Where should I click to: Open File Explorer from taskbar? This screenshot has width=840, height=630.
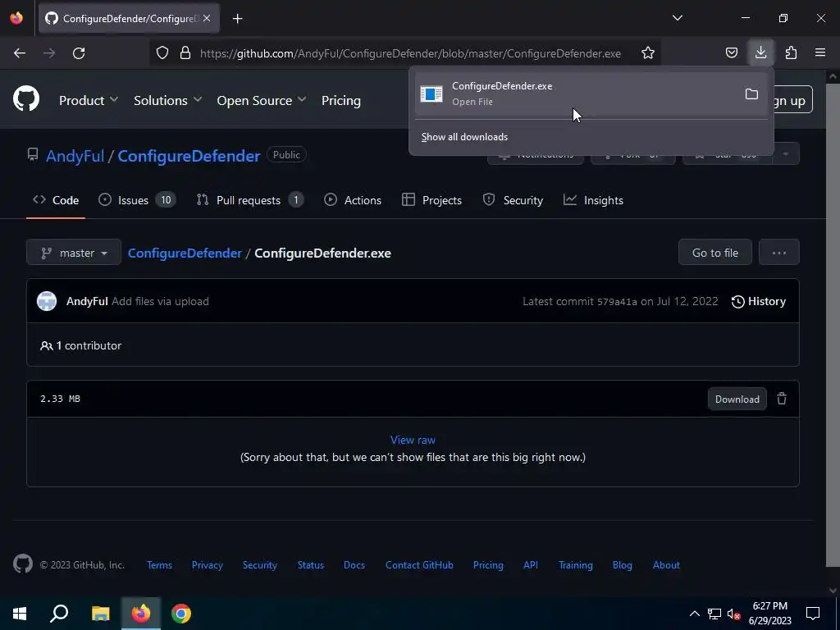(x=100, y=613)
